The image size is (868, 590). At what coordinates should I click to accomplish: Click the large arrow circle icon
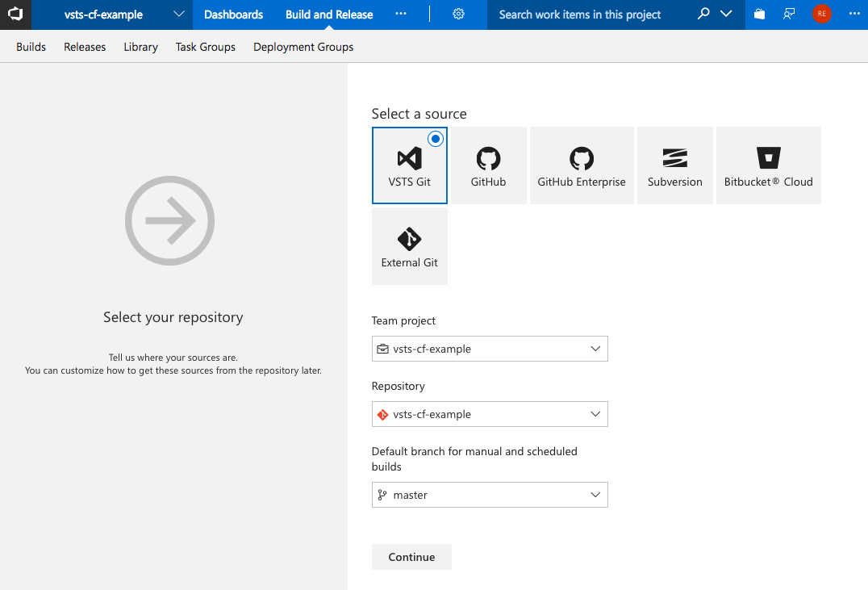click(170, 221)
